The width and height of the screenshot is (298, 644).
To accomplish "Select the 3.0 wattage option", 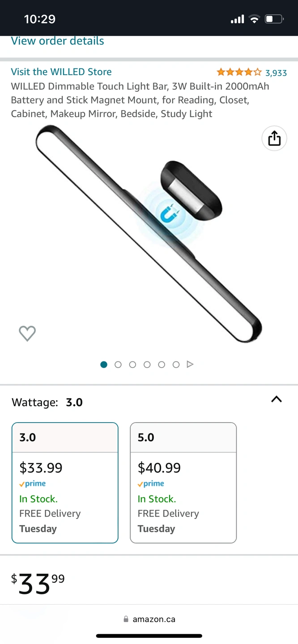I will point(65,483).
